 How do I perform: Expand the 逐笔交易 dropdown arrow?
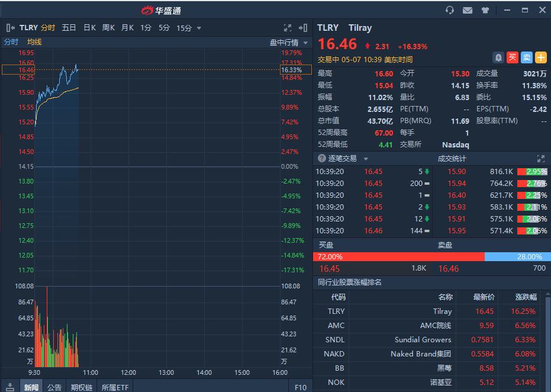click(x=366, y=159)
